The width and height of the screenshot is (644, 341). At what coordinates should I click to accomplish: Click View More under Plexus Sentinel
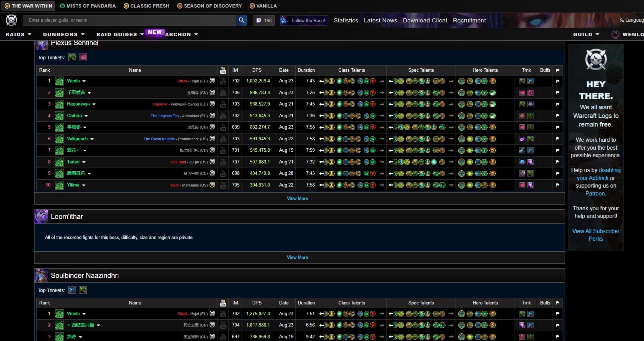coord(299,198)
